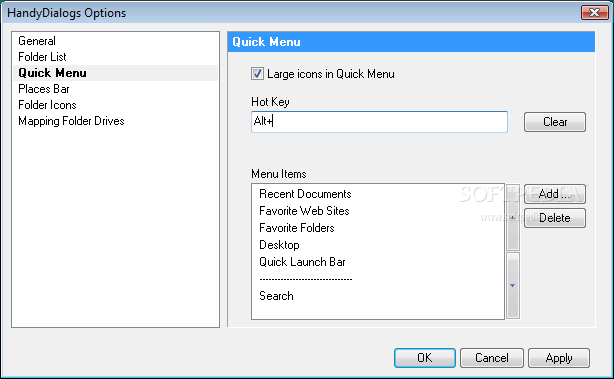Move item down with the down arrow

(513, 285)
